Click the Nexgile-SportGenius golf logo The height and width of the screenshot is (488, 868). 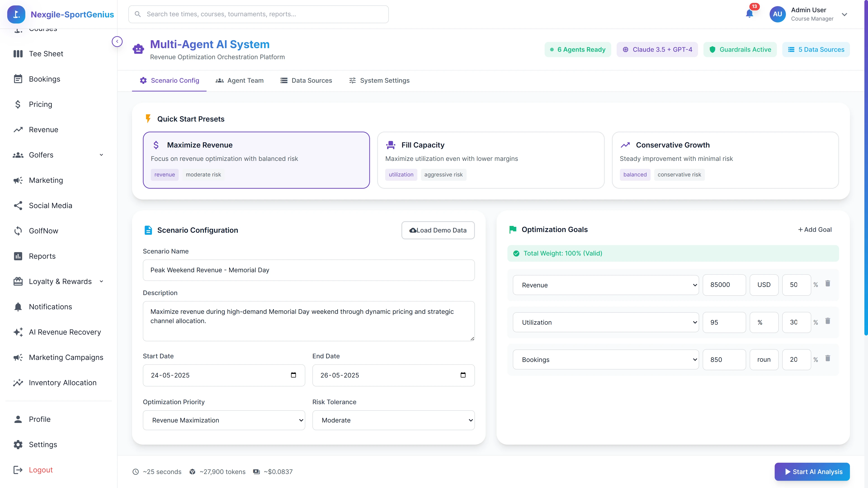(x=16, y=14)
